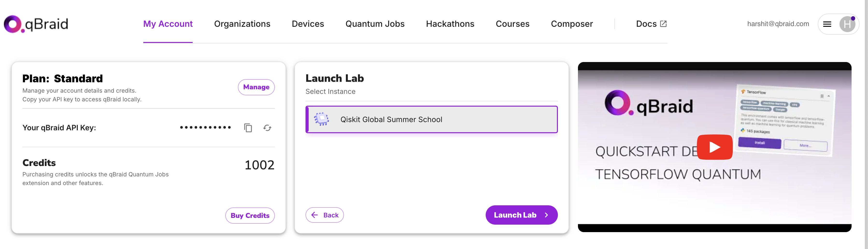Viewport: 868px width, 249px height.
Task: Switch to the My Account tab
Action: [168, 24]
